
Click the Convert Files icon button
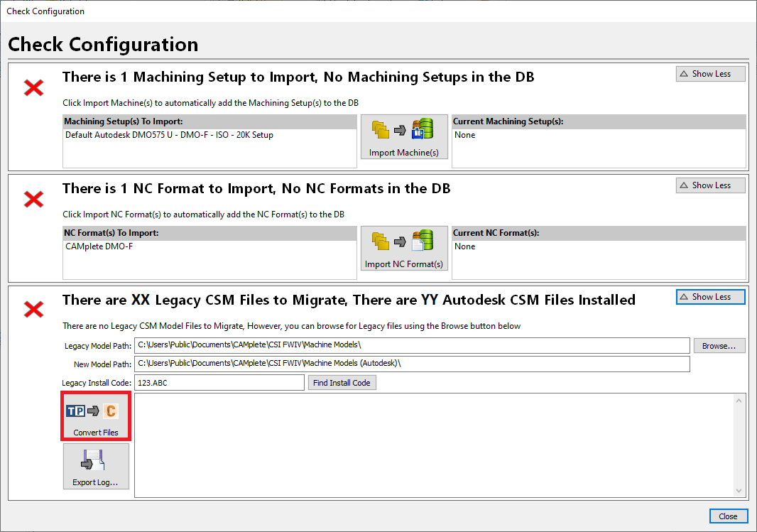point(96,416)
